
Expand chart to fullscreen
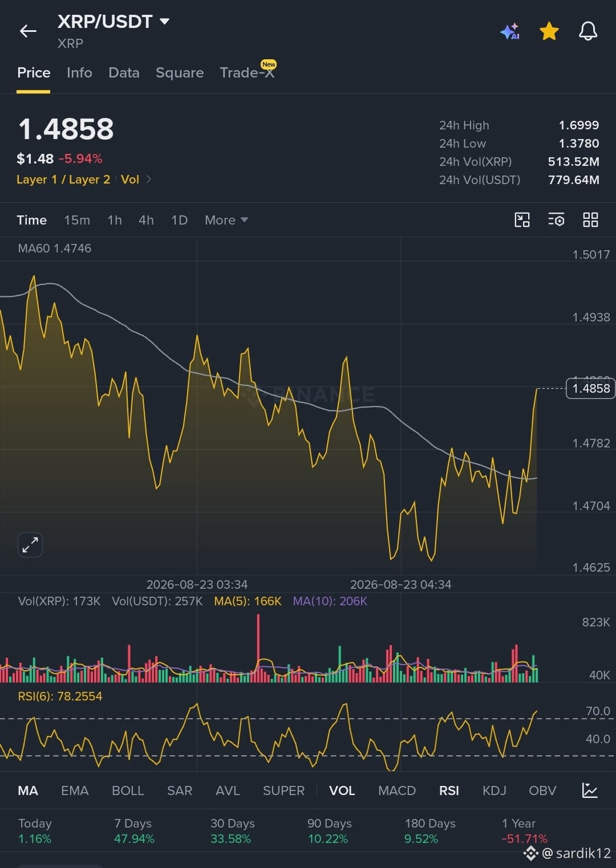tap(30, 545)
